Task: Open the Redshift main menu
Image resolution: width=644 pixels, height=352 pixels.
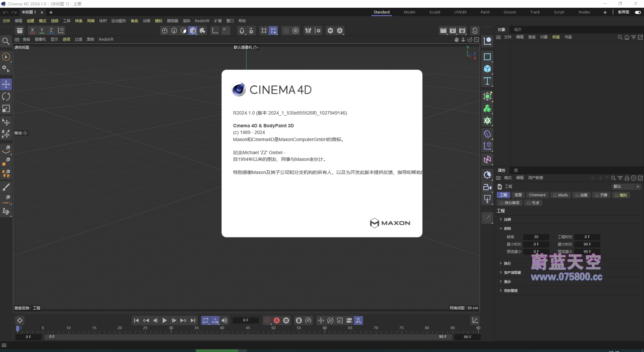Action: 202,21
